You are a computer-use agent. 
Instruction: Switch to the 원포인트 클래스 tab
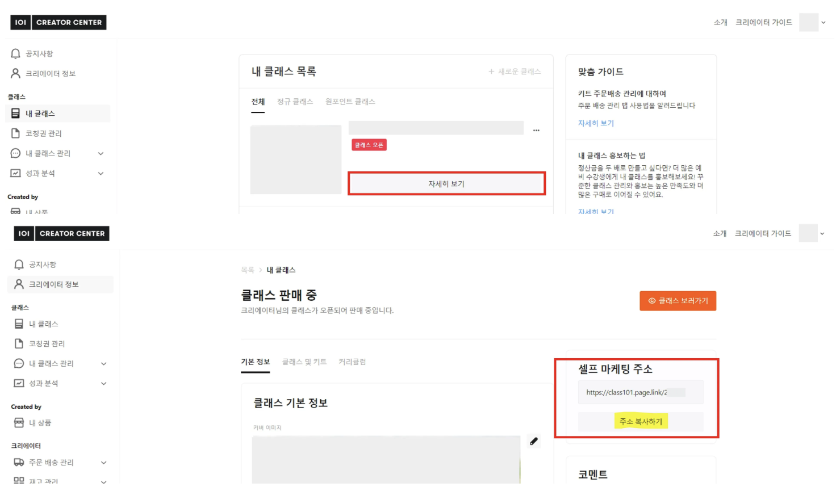[x=350, y=102]
